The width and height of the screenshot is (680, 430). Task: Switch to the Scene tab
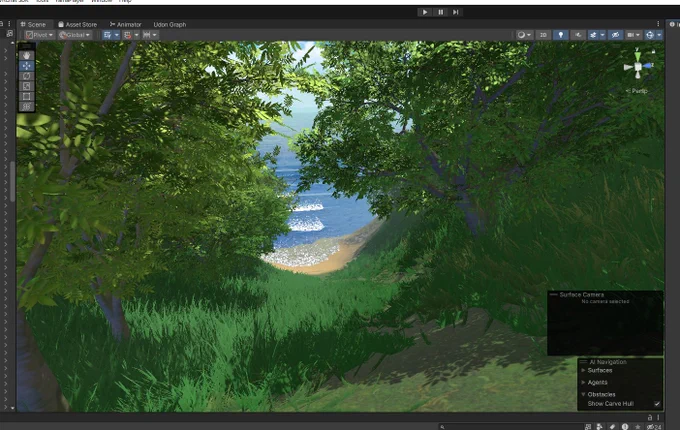33,24
